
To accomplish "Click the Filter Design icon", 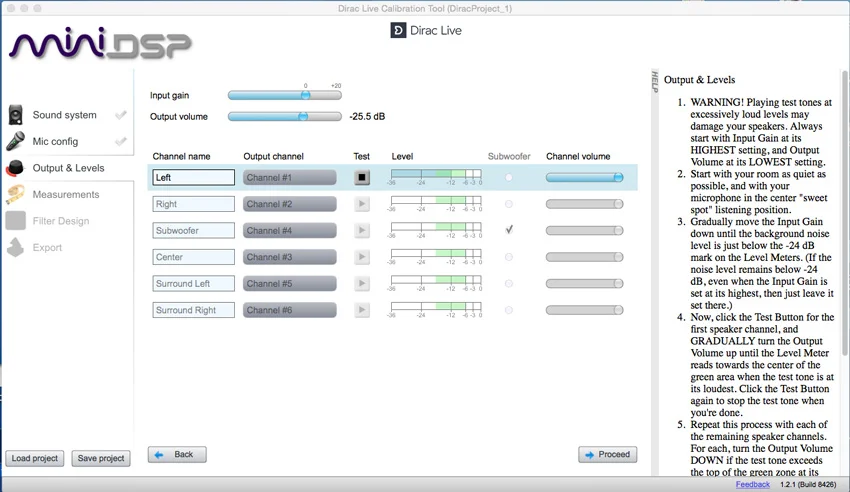I will coord(15,221).
